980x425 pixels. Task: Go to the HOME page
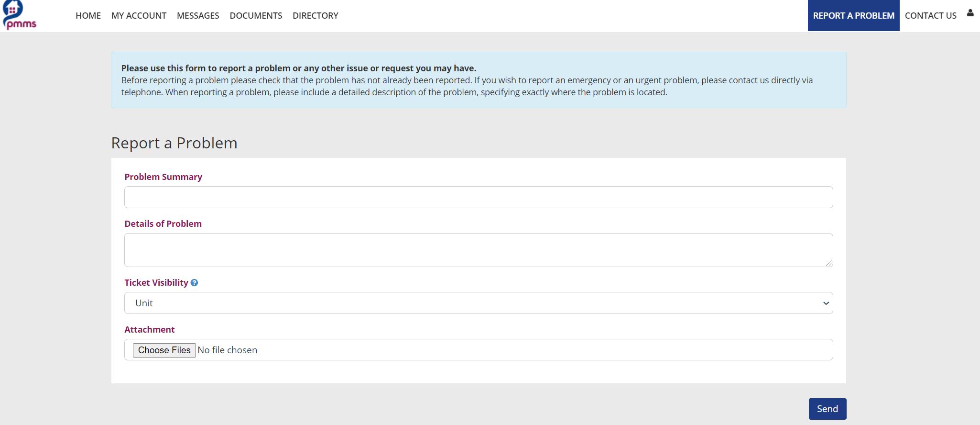tap(88, 16)
